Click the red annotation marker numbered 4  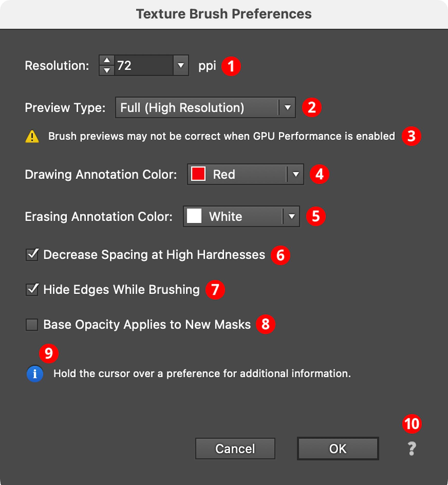pyautogui.click(x=319, y=174)
